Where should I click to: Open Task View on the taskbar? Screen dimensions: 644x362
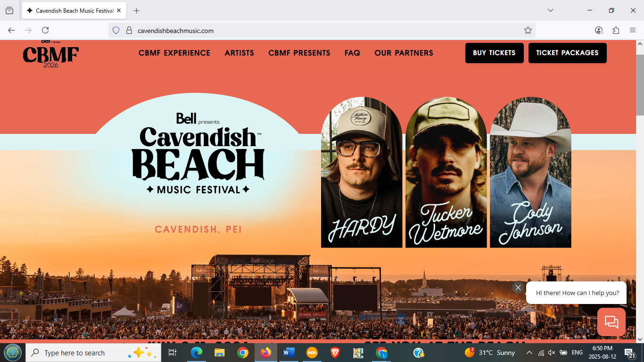coord(173,353)
